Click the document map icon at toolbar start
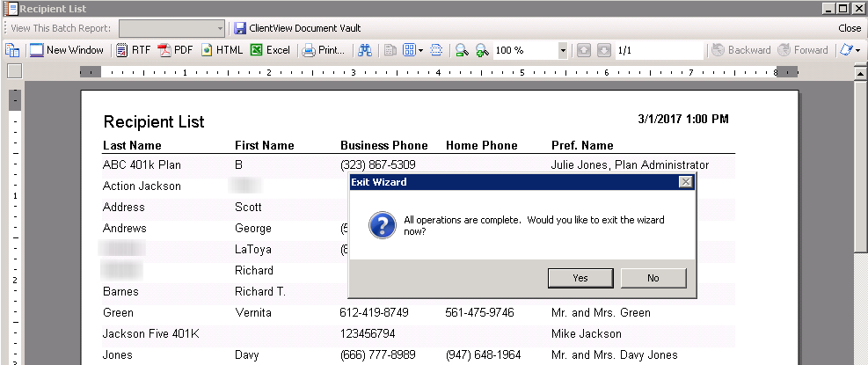The height and width of the screenshot is (365, 868). pos(12,50)
